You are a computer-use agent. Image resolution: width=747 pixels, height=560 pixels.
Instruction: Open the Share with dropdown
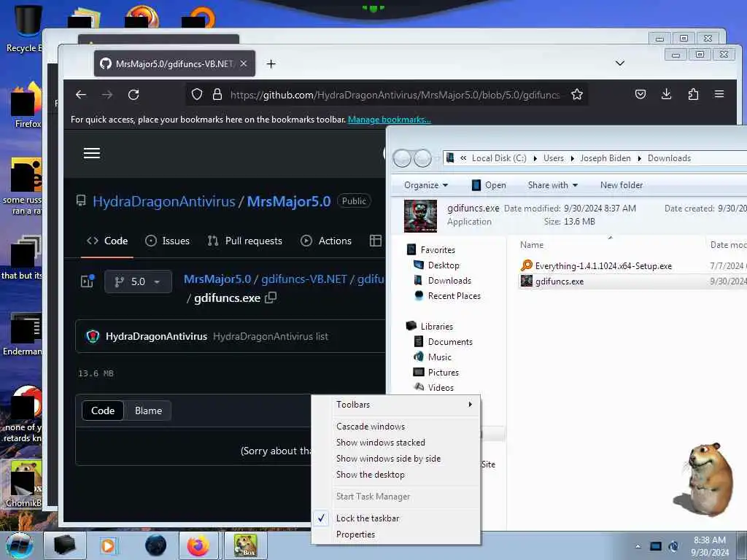point(553,185)
